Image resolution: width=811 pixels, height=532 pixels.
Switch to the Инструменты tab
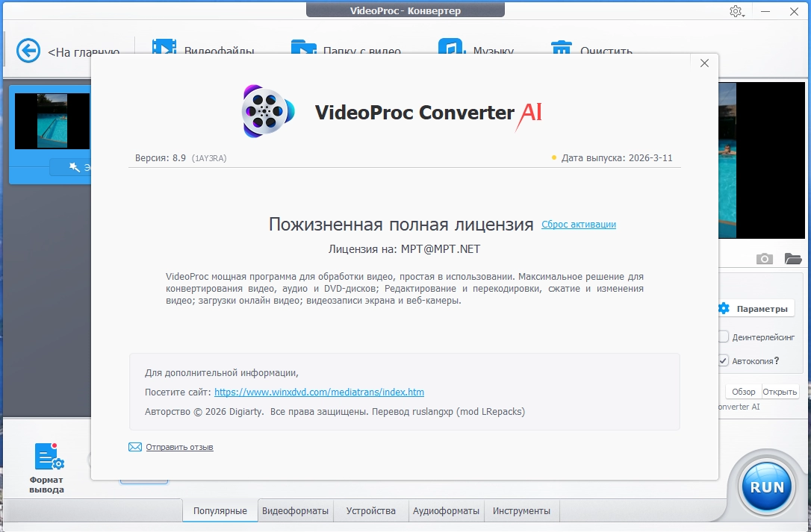coord(521,511)
